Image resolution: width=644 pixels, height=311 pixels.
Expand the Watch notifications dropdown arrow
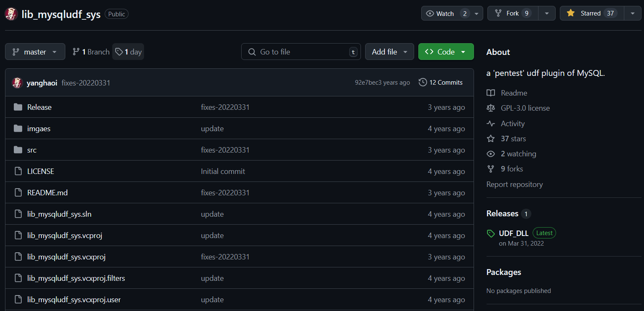click(477, 13)
